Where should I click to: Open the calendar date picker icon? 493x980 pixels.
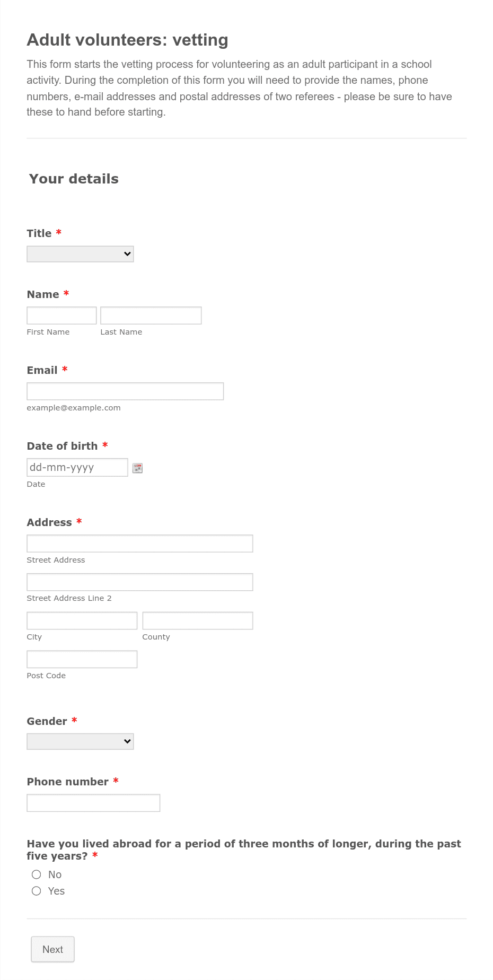(137, 467)
